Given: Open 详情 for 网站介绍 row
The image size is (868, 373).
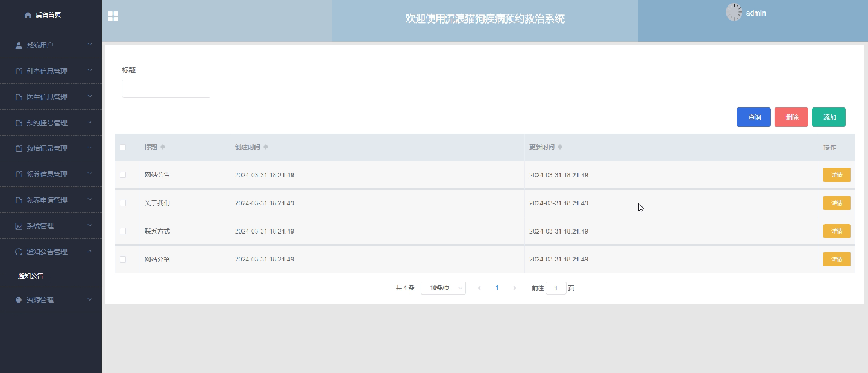Looking at the screenshot, I should tap(837, 259).
